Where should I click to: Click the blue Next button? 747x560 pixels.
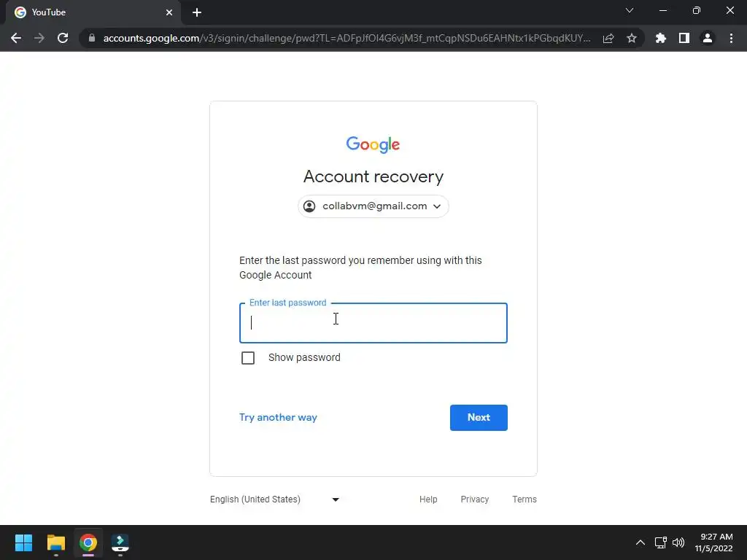click(479, 418)
